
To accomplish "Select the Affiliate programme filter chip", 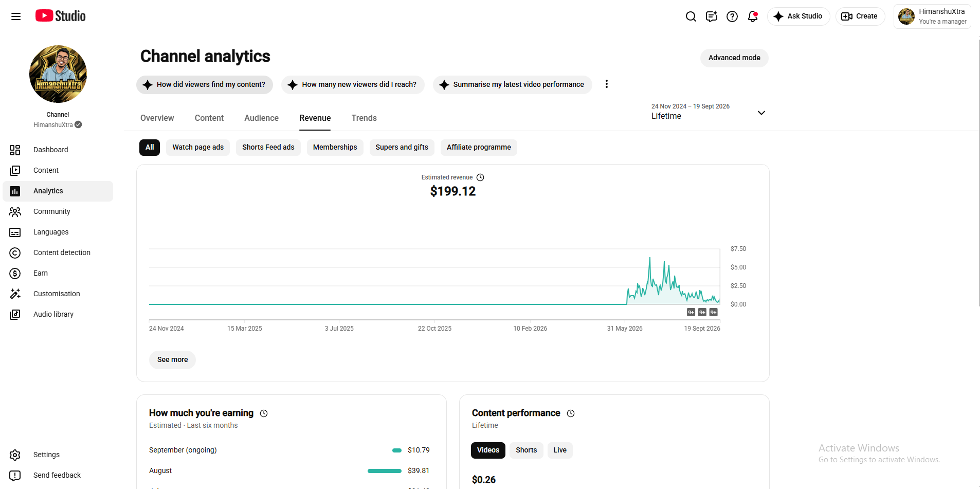I will (x=479, y=147).
